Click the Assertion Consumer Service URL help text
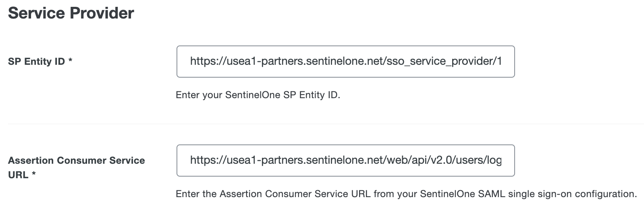The width and height of the screenshot is (644, 210). pyautogui.click(x=406, y=194)
